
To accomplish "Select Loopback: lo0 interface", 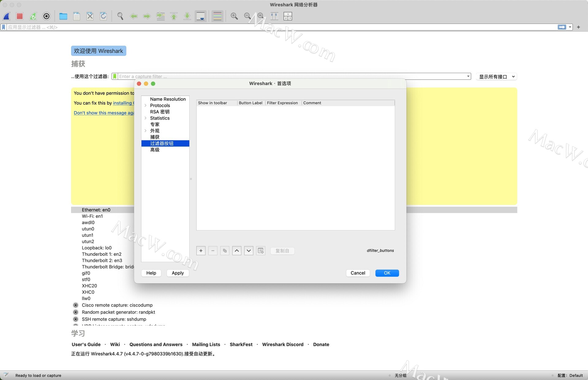I will [96, 248].
